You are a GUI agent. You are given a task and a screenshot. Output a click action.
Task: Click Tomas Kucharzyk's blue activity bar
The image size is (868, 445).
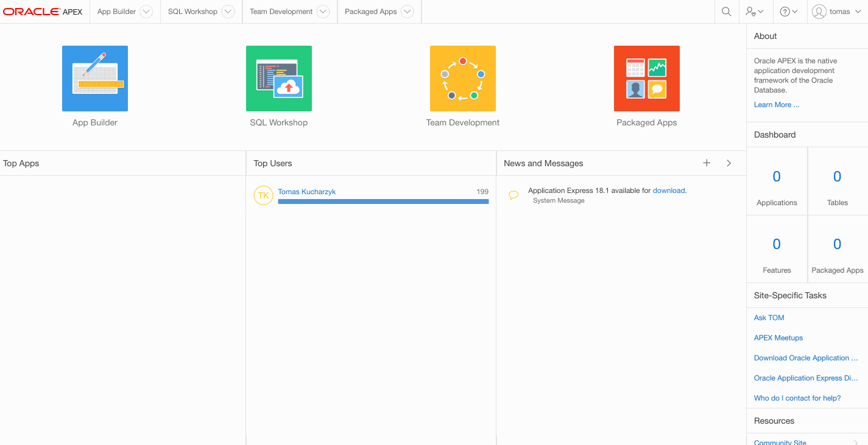(383, 201)
